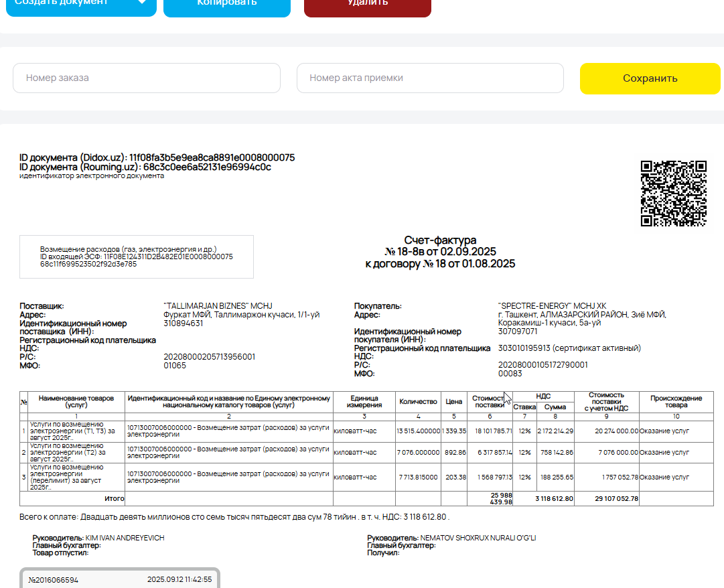The width and height of the screenshot is (724, 588).
Task: Click buyer name SPECTRE-ENERGY MCHJ XK
Action: pyautogui.click(x=553, y=306)
